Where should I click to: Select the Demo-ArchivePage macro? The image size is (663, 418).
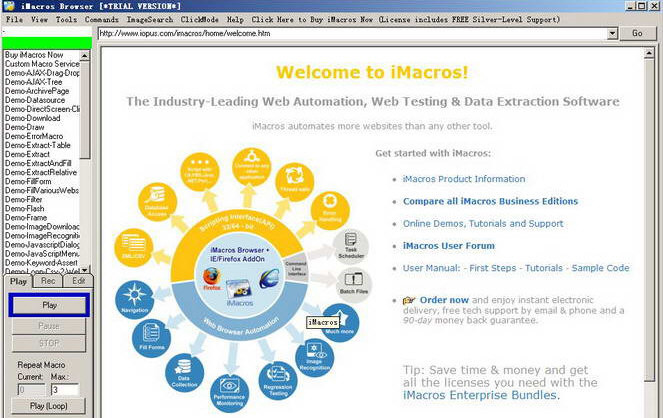(x=37, y=91)
